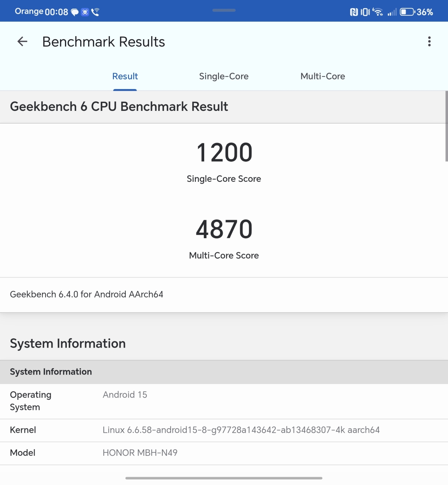The width and height of the screenshot is (448, 485).
Task: Tap the Model row label
Action: 23,453
